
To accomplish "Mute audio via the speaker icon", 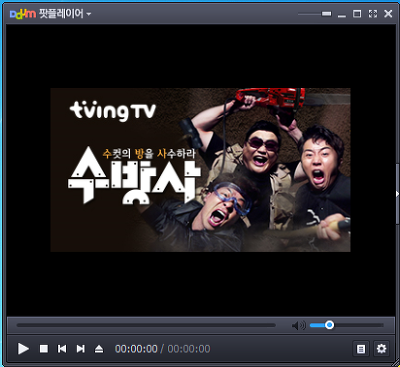I will pos(299,325).
